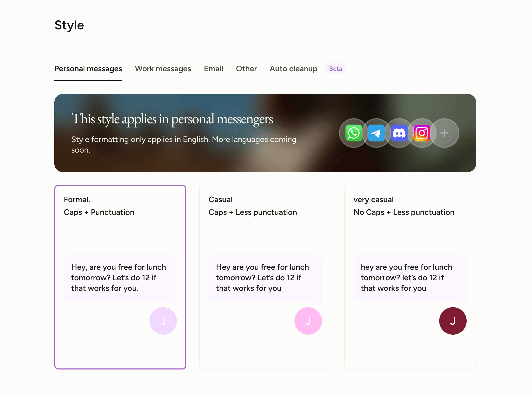The height and width of the screenshot is (398, 532).
Task: Click the very casual sample message bubble
Action: coord(410,278)
